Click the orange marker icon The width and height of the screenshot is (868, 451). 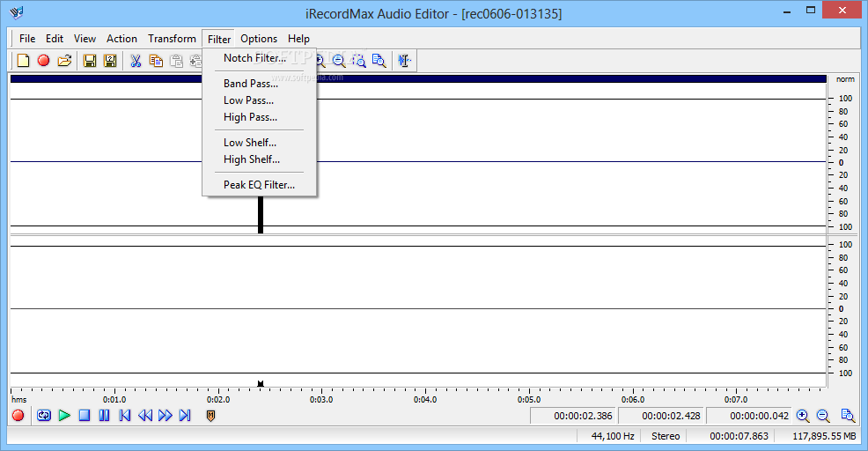[x=210, y=415]
